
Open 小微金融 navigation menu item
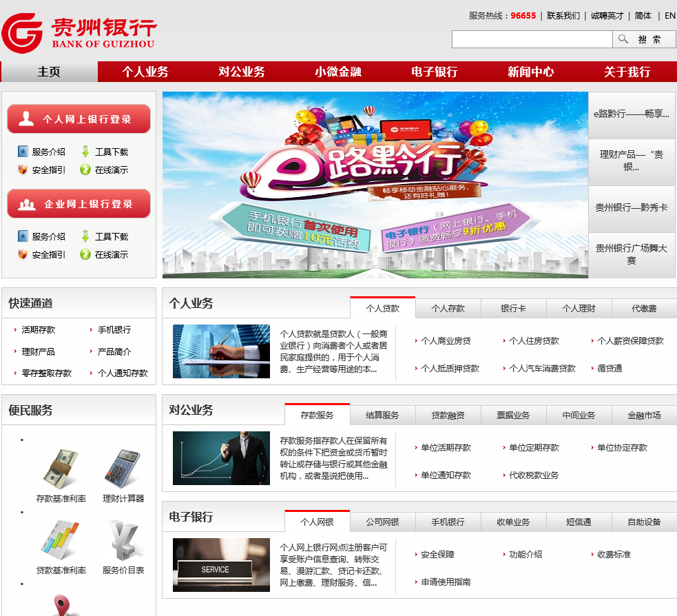tap(338, 72)
